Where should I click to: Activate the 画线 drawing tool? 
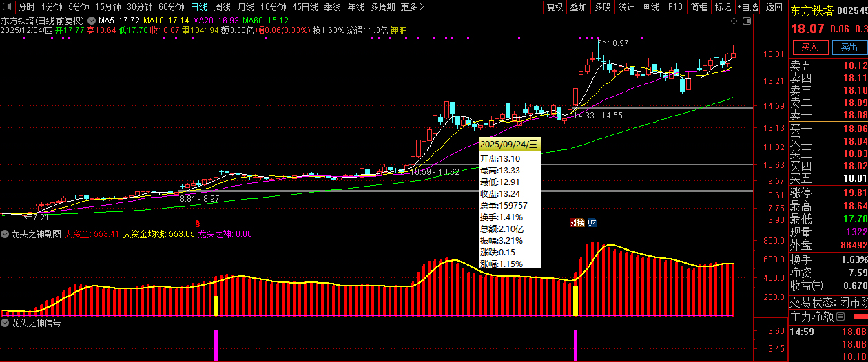pos(650,7)
